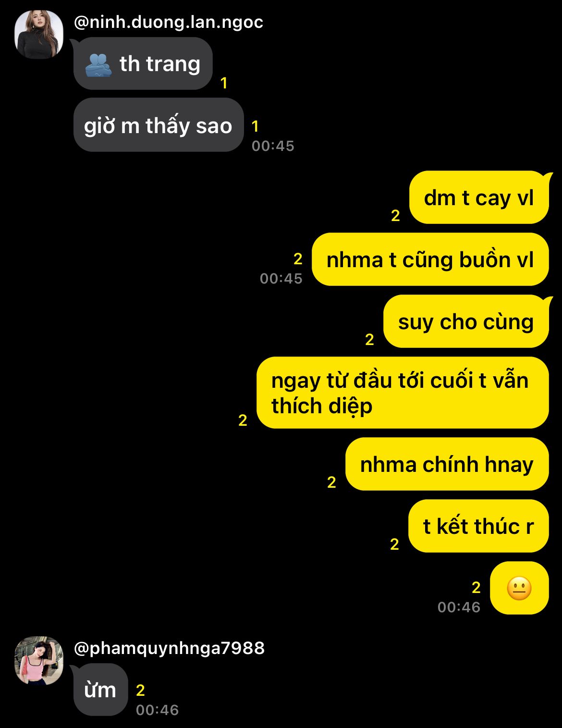Screen dimensions: 562x728
Task: Tap the "nhma t cũng buồn vl" message
Action: pyautogui.click(x=430, y=259)
